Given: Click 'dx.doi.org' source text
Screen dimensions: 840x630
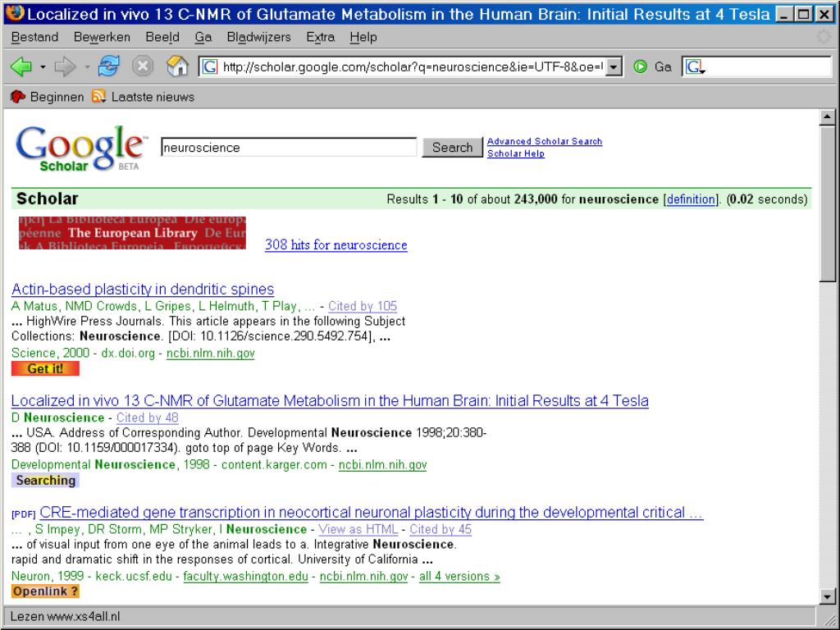Looking at the screenshot, I should coord(128,353).
